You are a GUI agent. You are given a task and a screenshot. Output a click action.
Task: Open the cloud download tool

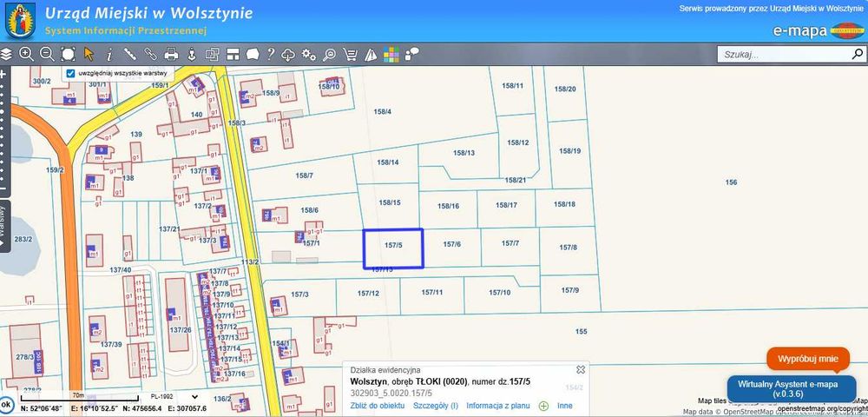coord(288,54)
